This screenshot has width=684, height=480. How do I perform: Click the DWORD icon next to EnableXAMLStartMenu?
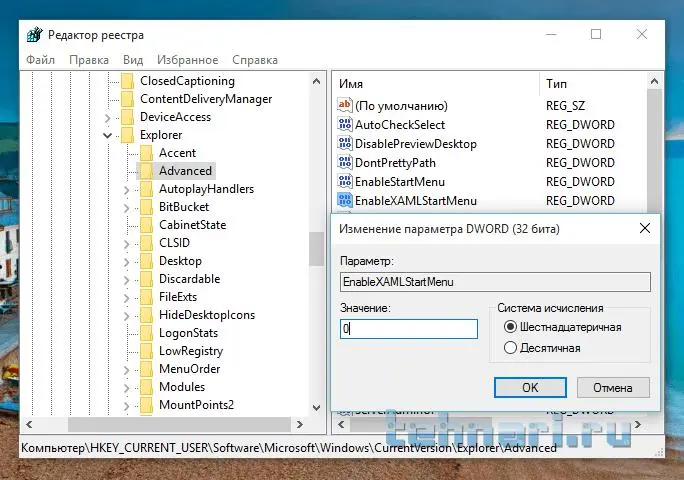[345, 200]
